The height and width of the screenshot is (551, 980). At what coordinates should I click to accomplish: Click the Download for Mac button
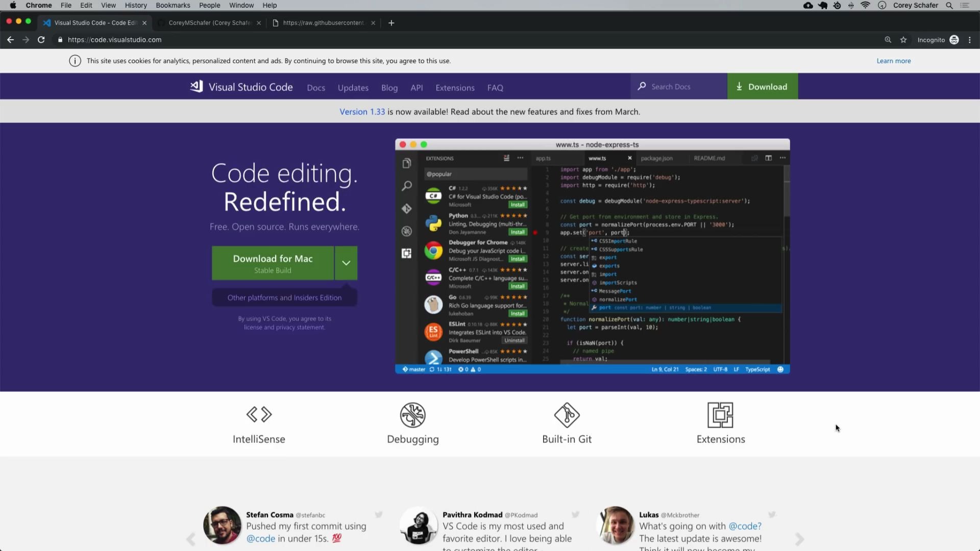tap(273, 263)
